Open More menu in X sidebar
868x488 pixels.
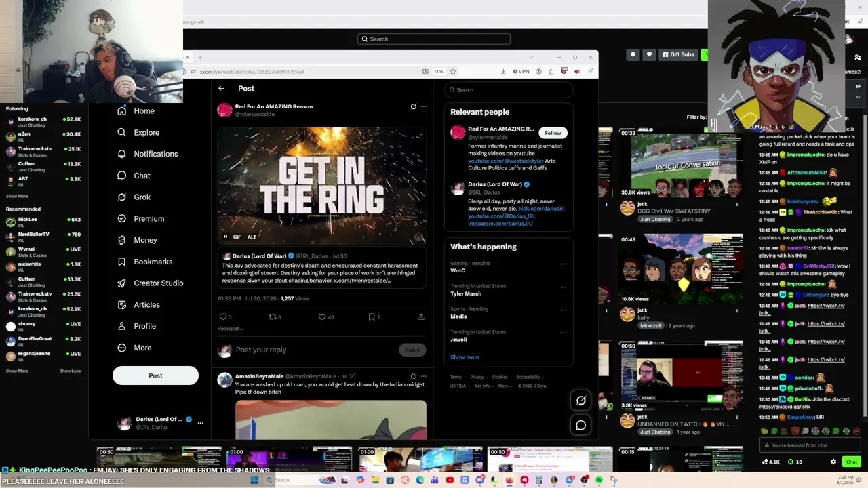(x=134, y=348)
